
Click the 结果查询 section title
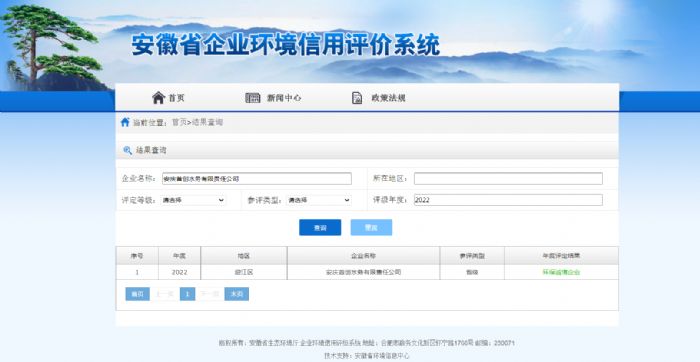point(151,150)
